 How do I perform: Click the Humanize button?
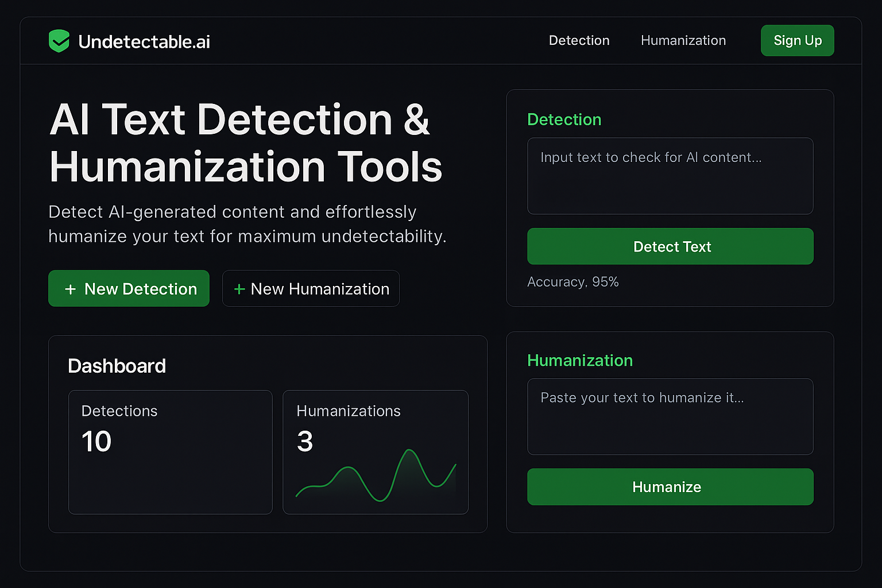[x=670, y=487]
